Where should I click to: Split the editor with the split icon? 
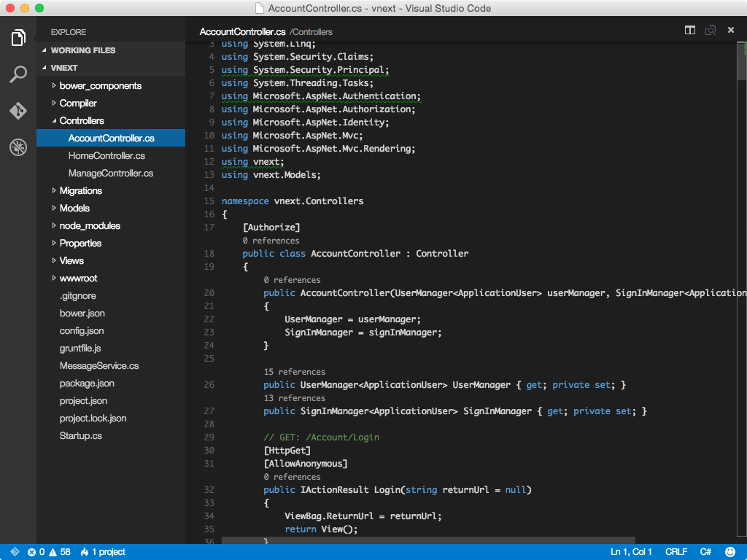[690, 30]
